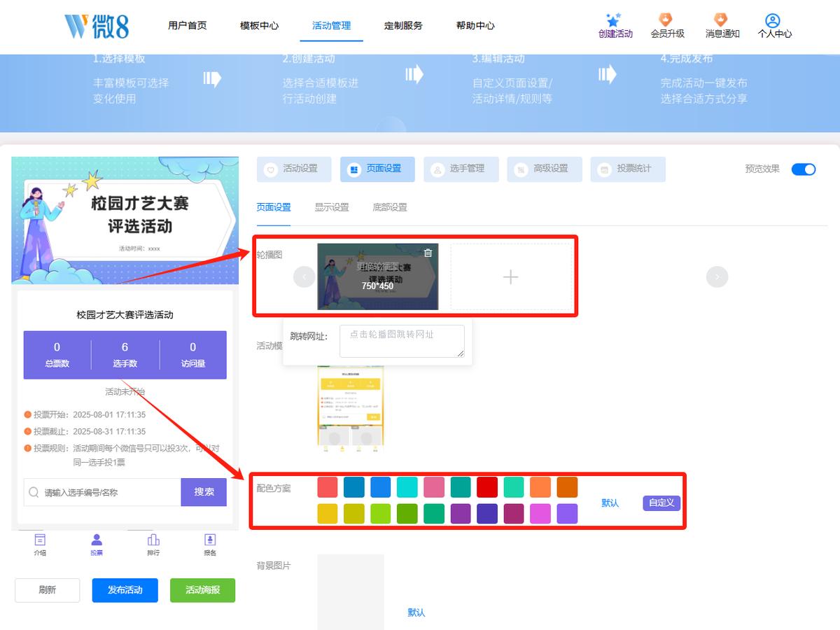The height and width of the screenshot is (630, 840).
Task: Switch to 选手管理 tab
Action: 461,169
